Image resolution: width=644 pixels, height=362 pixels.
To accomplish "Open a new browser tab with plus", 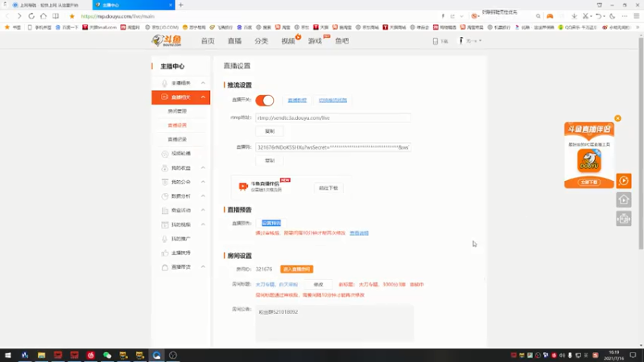I will coord(180,5).
